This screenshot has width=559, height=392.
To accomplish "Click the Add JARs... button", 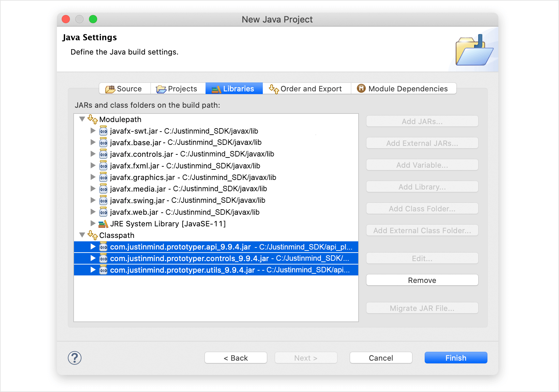I will [422, 121].
